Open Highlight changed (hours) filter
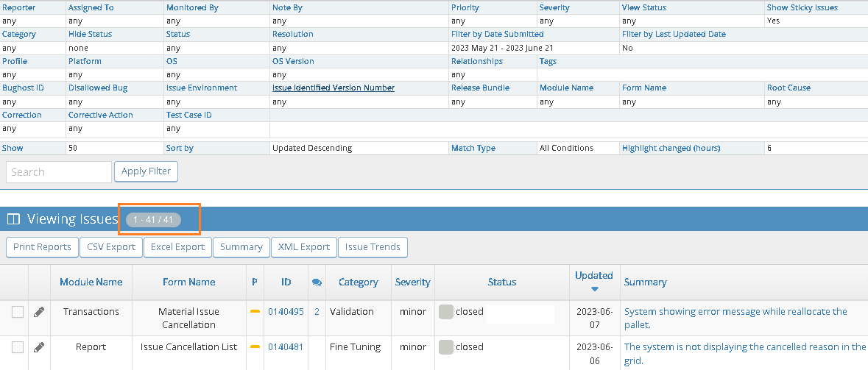This screenshot has width=868, height=370. point(671,149)
